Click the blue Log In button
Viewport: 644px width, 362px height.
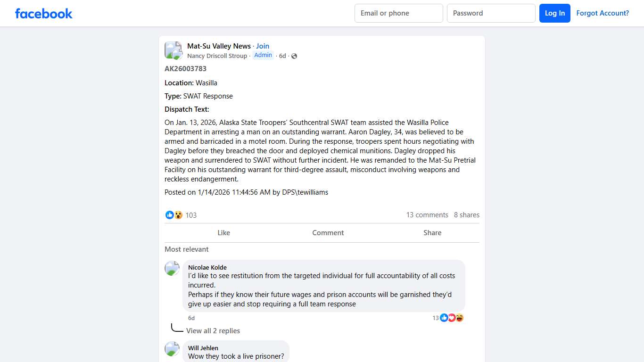click(555, 13)
